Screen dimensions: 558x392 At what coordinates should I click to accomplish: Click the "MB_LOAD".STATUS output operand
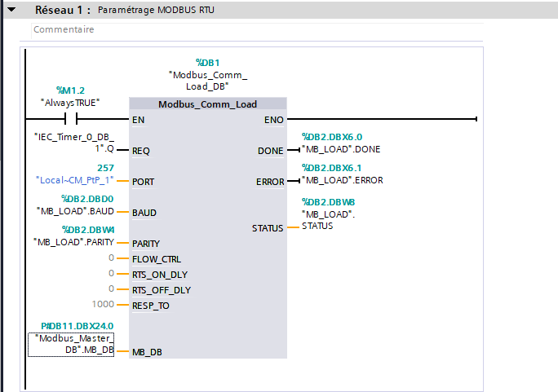pos(330,218)
